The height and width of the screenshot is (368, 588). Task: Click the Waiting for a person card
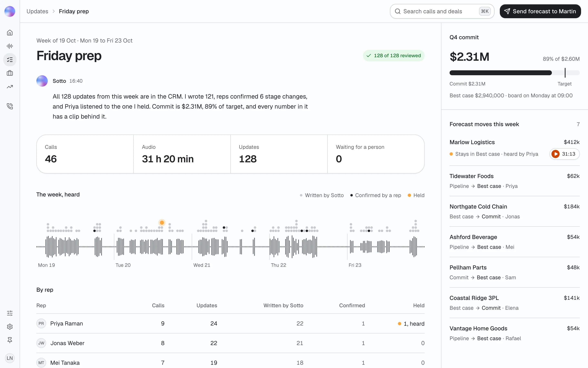[x=376, y=154]
